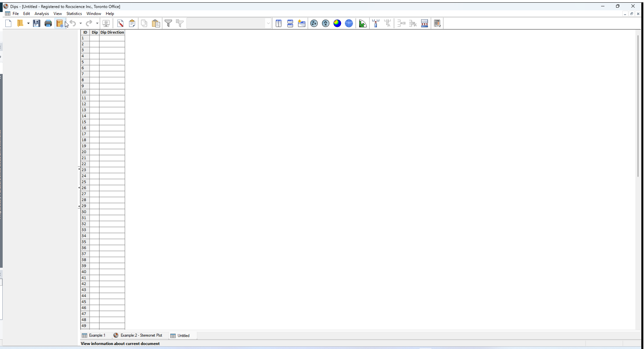Expand the Open file dropdown arrow
The width and height of the screenshot is (644, 349).
(28, 23)
